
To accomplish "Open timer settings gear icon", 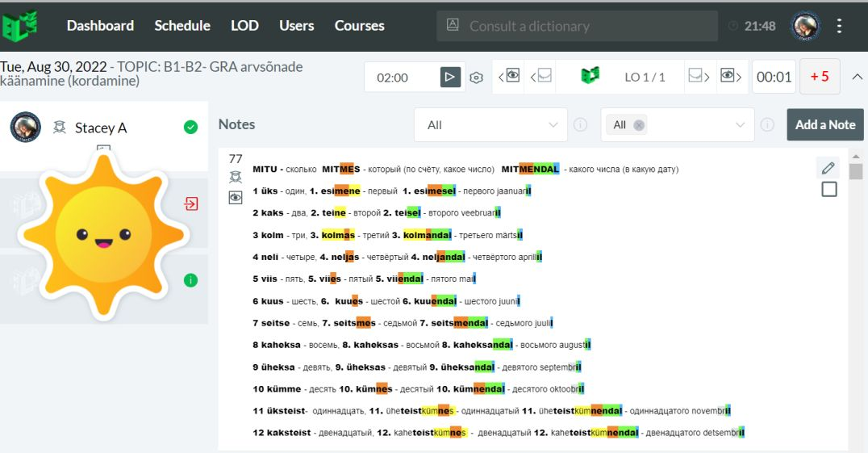I will [476, 78].
